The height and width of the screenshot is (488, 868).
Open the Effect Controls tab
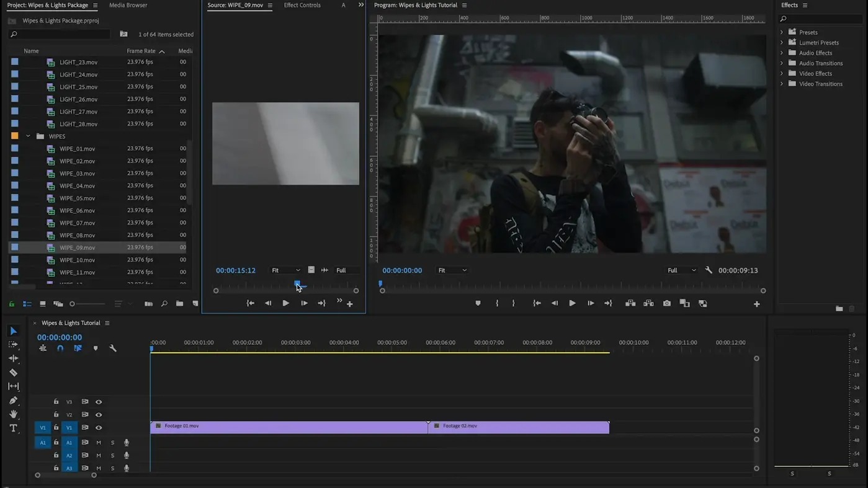302,5
